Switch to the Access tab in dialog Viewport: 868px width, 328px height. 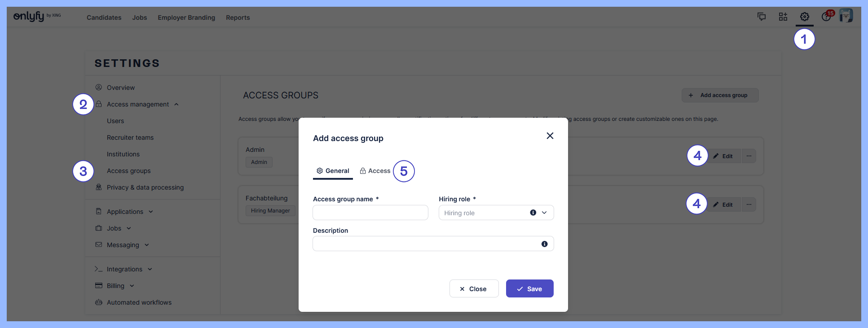375,171
